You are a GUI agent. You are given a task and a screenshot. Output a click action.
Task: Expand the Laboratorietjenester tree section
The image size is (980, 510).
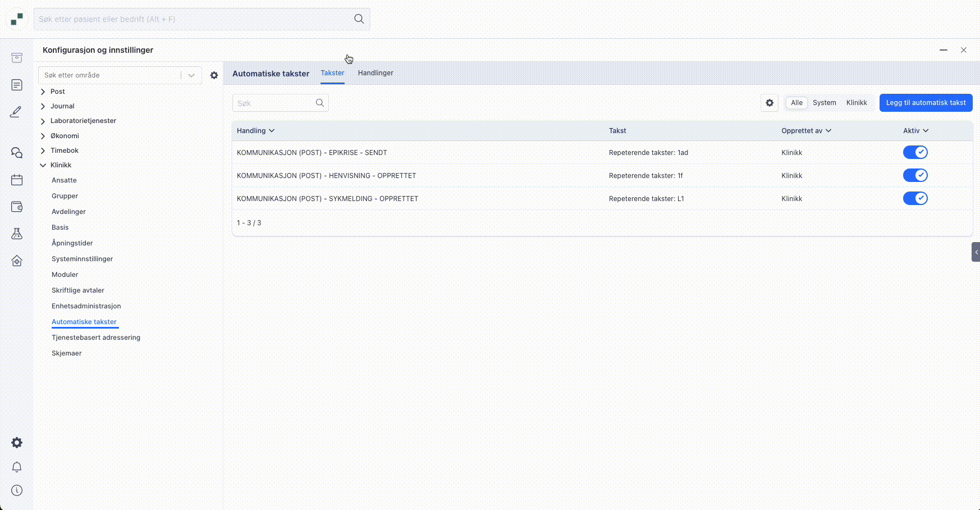click(x=43, y=121)
